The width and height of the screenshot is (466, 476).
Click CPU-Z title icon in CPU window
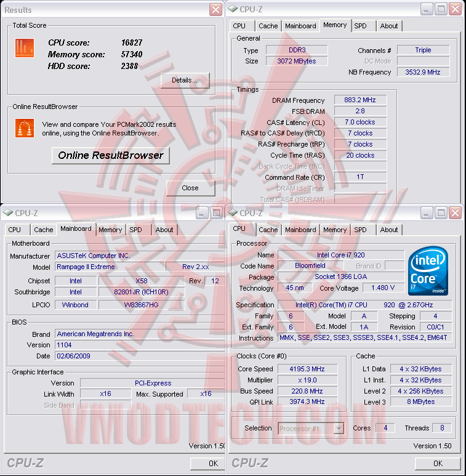click(233, 213)
